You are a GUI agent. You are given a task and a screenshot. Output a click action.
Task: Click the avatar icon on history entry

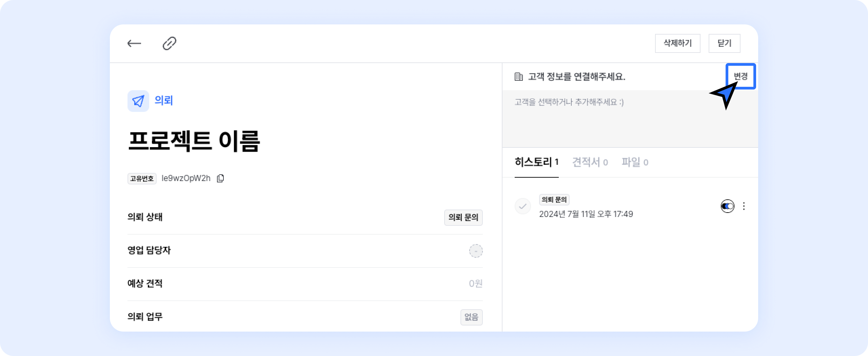(x=727, y=206)
